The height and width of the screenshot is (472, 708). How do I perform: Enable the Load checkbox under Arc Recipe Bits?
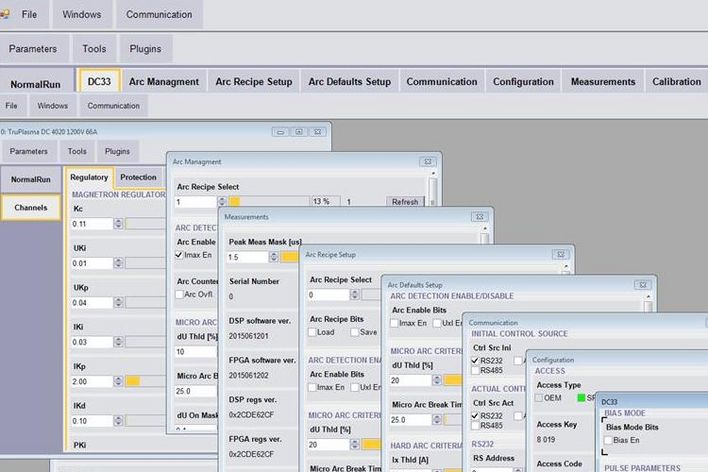click(x=314, y=332)
